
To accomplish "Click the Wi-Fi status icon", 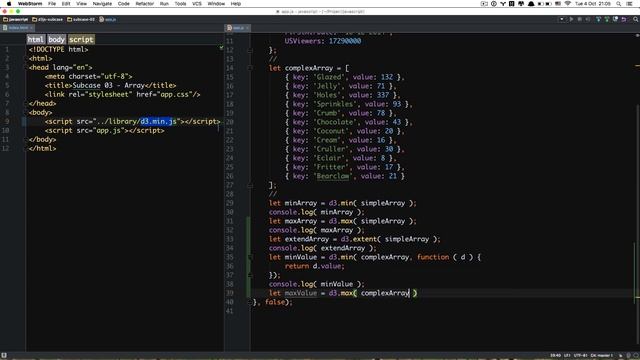I will point(568,4).
